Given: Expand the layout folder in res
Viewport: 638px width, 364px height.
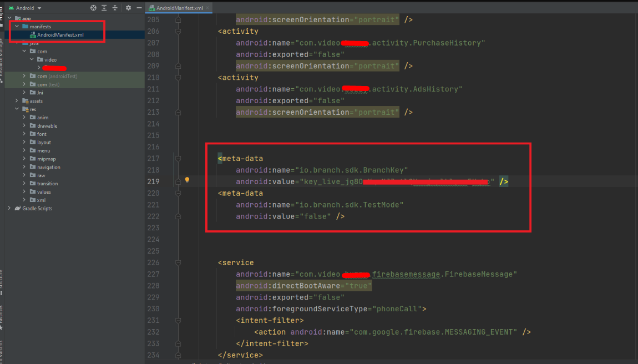Looking at the screenshot, I should 24,143.
